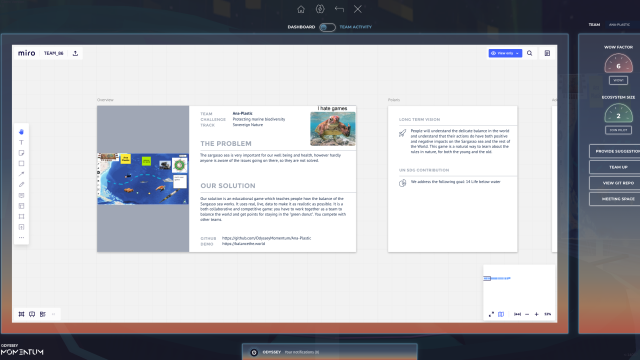Select the hand/select tool in Miro toolbar
The width and height of the screenshot is (640, 360).
coord(21,132)
